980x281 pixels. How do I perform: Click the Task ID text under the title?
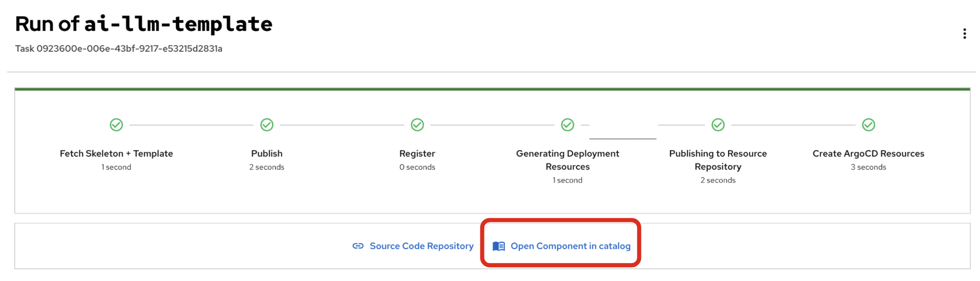[118, 49]
